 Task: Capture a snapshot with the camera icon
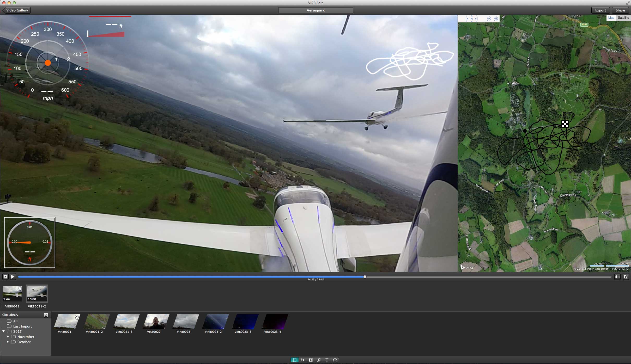click(617, 277)
